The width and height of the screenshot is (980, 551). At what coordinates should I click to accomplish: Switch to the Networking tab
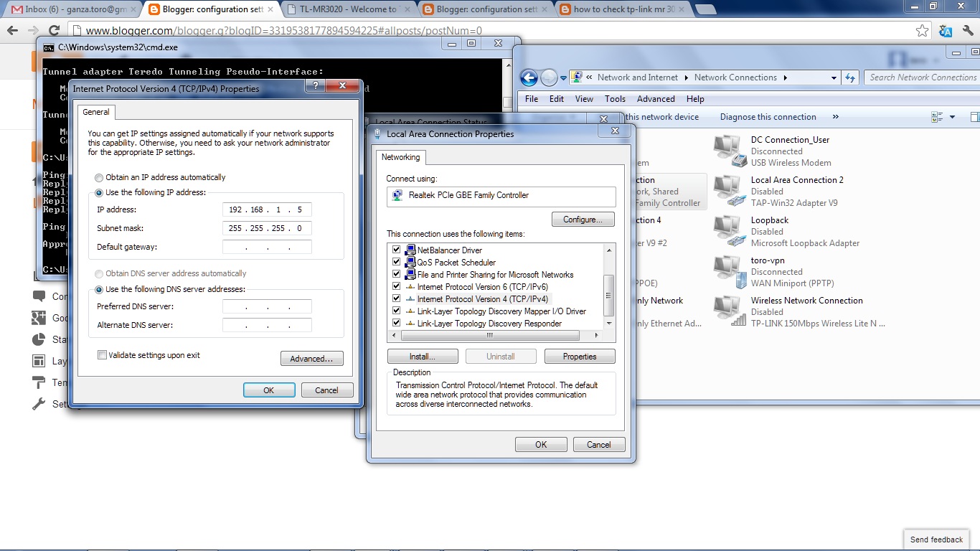pyautogui.click(x=401, y=157)
